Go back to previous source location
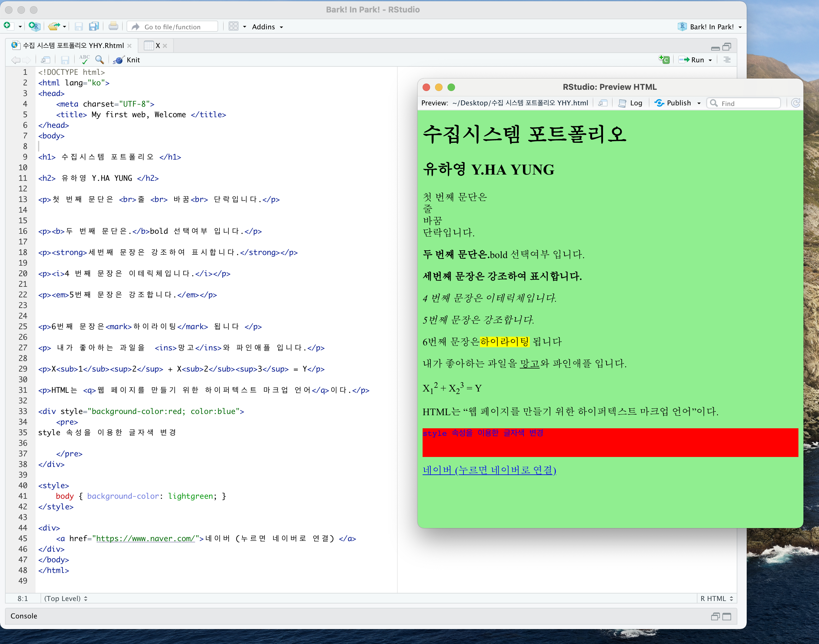Viewport: 819px width, 644px height. 16,60
